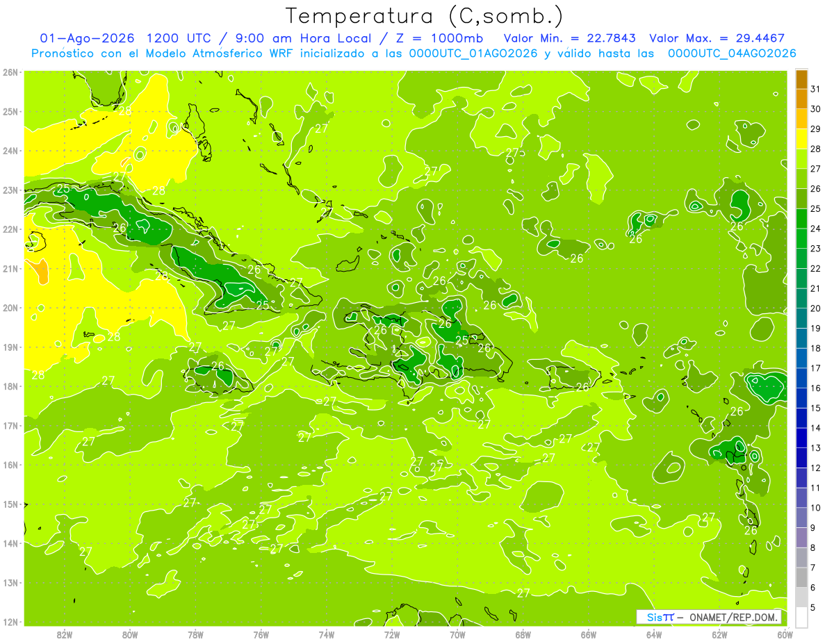Click the 12N latitude axis label
This screenshot has height=644, width=834.
tap(10, 622)
